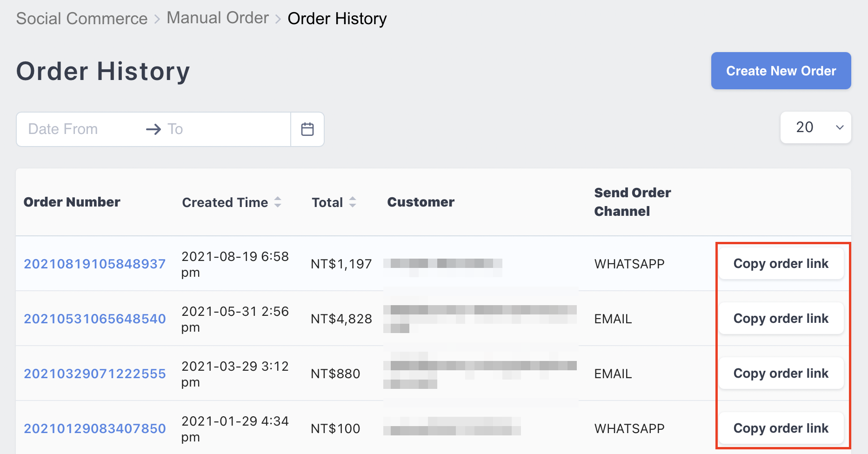Open order 20210531065648540

pos(95,319)
